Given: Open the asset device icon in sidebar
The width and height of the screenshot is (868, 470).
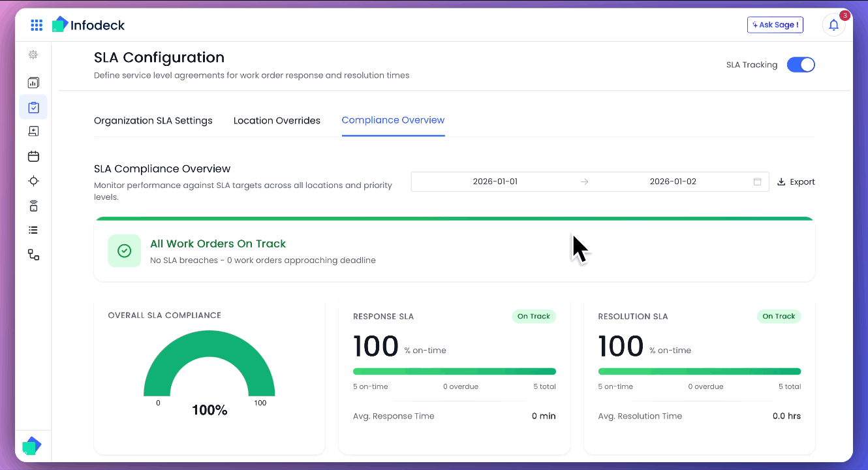Looking at the screenshot, I should click(x=33, y=205).
